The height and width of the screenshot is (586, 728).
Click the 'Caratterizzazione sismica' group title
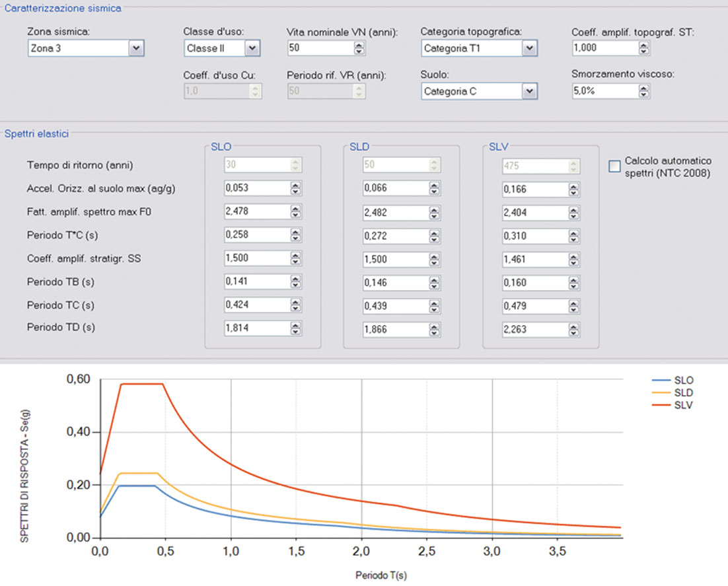[63, 9]
